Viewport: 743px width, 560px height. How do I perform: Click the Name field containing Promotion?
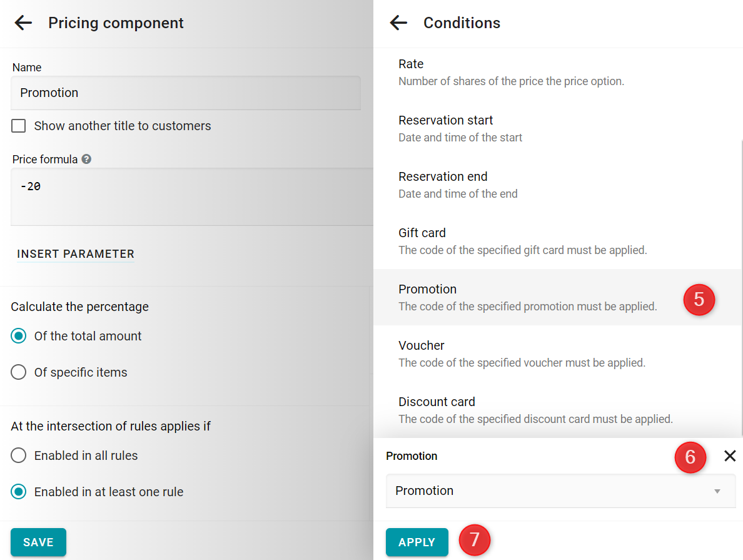click(186, 93)
